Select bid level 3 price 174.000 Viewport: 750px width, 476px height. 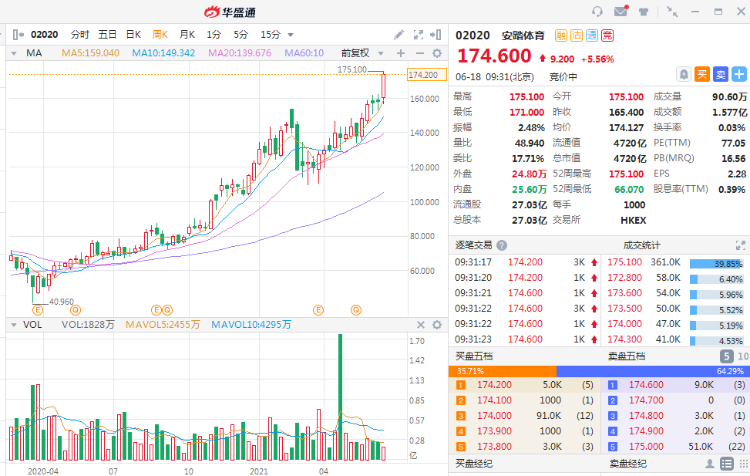tap(494, 416)
